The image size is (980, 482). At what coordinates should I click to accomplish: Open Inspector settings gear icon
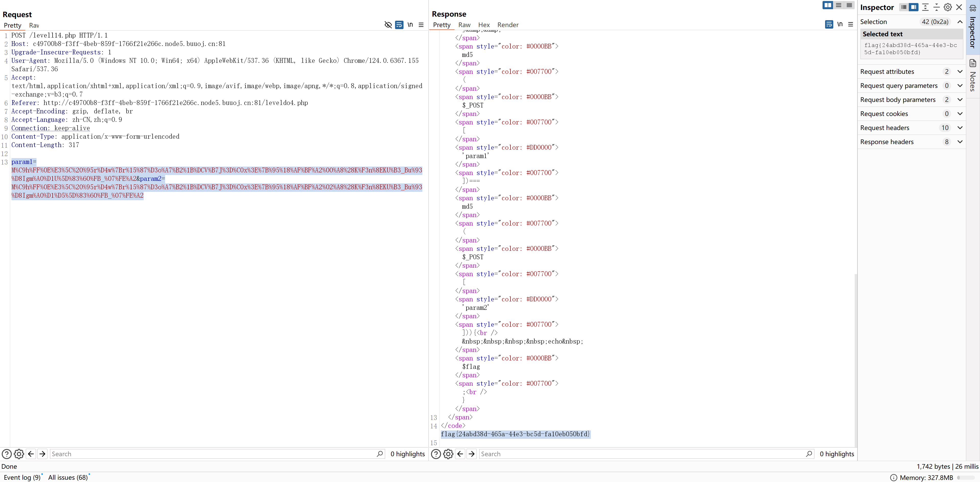tap(948, 7)
